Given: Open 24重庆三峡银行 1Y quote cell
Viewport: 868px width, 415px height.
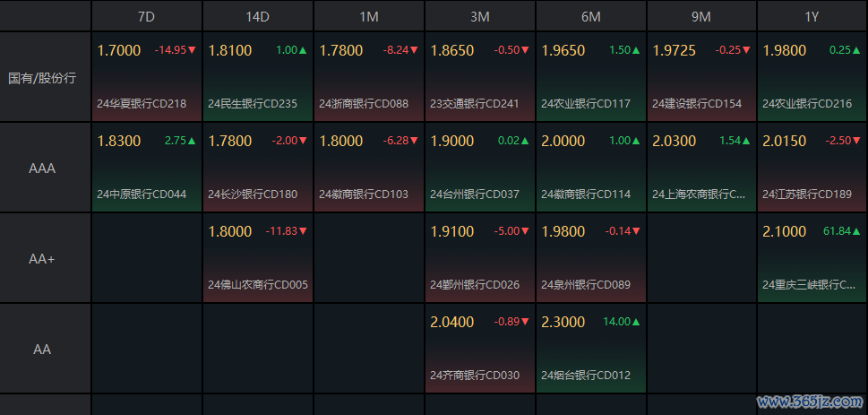Looking at the screenshot, I should tap(812, 258).
